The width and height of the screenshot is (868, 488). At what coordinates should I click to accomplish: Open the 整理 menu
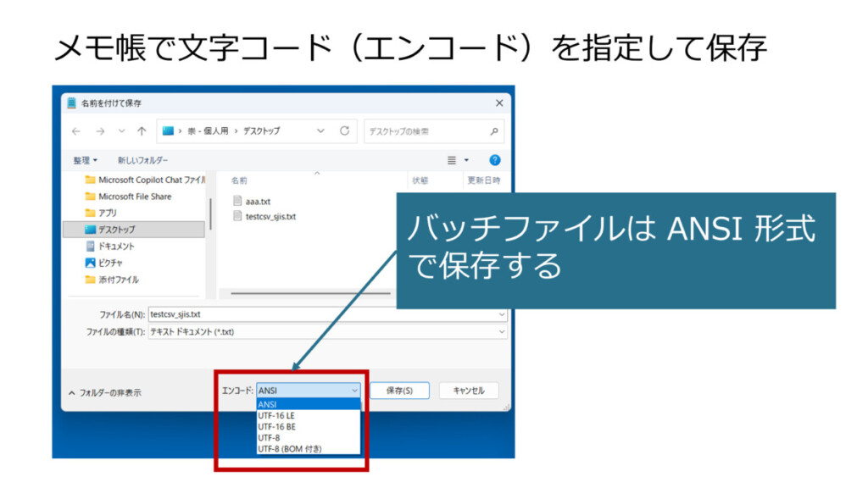pos(85,160)
